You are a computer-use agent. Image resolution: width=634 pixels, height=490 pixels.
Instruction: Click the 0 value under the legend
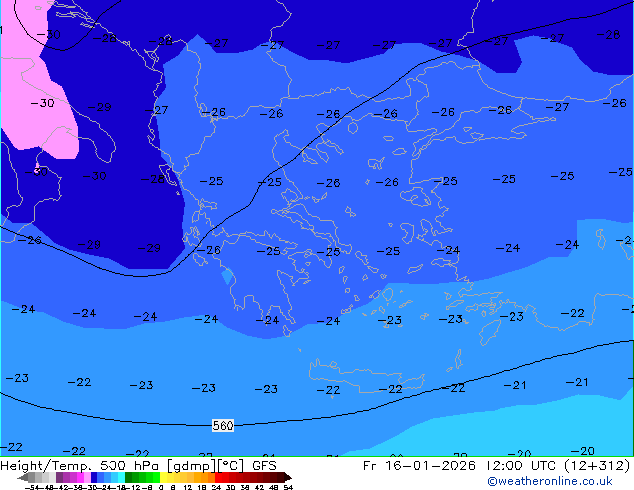pos(161,488)
